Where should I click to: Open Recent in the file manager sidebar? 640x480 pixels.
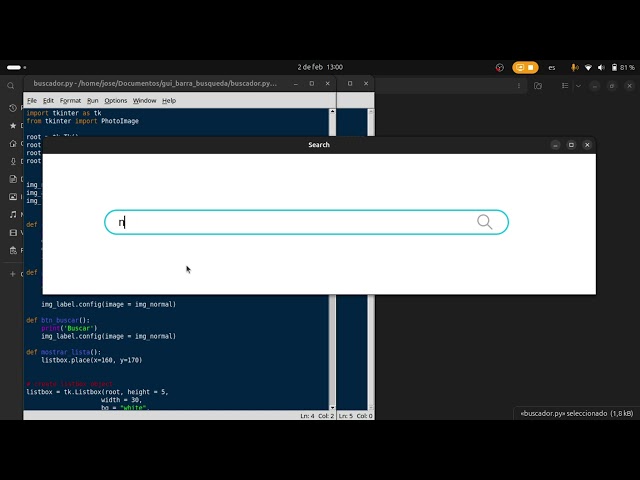click(13, 108)
